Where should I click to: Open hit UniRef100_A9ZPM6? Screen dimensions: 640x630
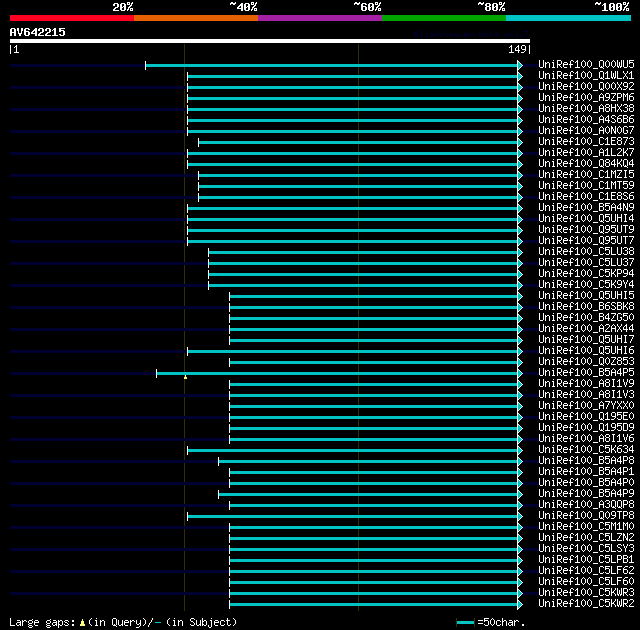tap(586, 98)
